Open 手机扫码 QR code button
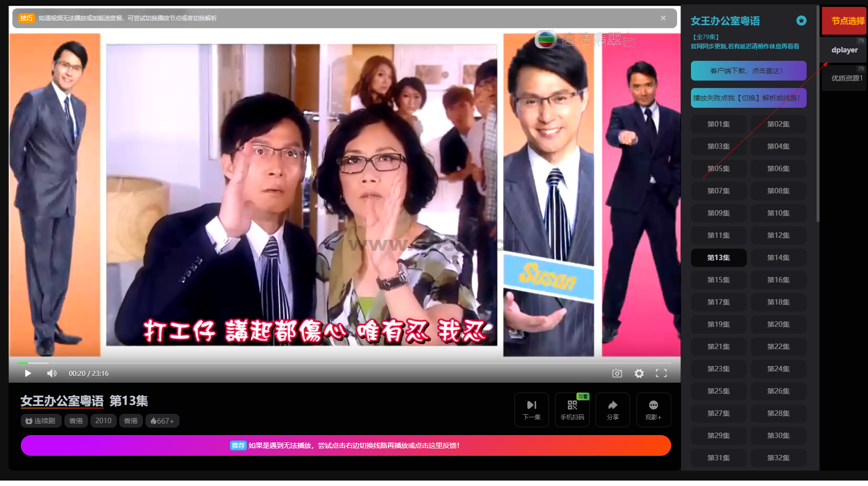868x486 pixels. (x=572, y=410)
